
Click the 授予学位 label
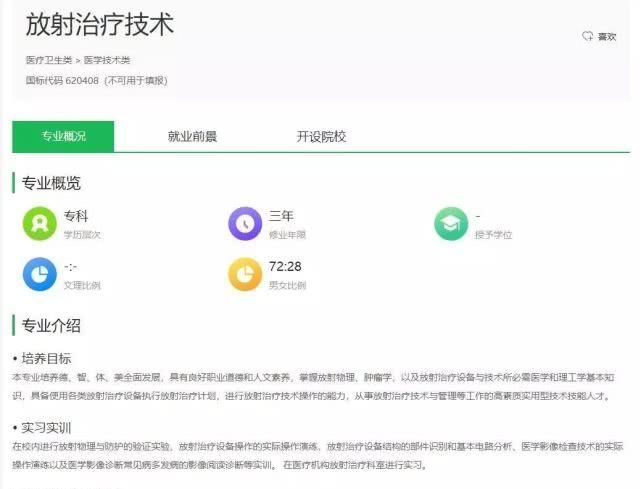493,235
